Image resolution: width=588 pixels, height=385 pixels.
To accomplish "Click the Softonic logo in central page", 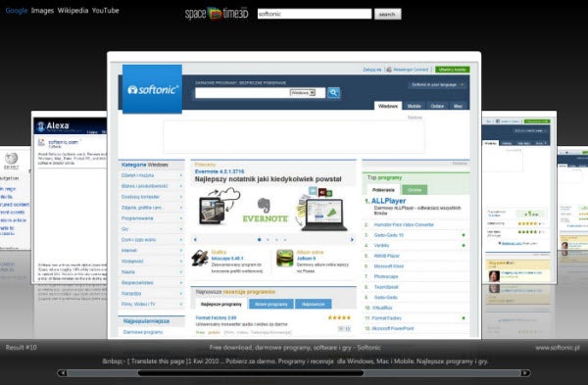I will click(152, 89).
